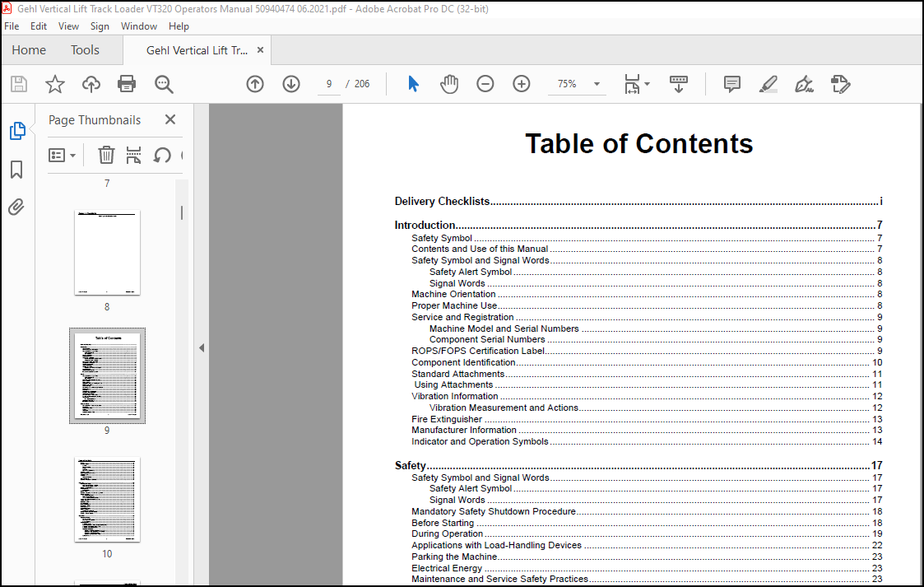Open the Help menu

click(x=179, y=26)
